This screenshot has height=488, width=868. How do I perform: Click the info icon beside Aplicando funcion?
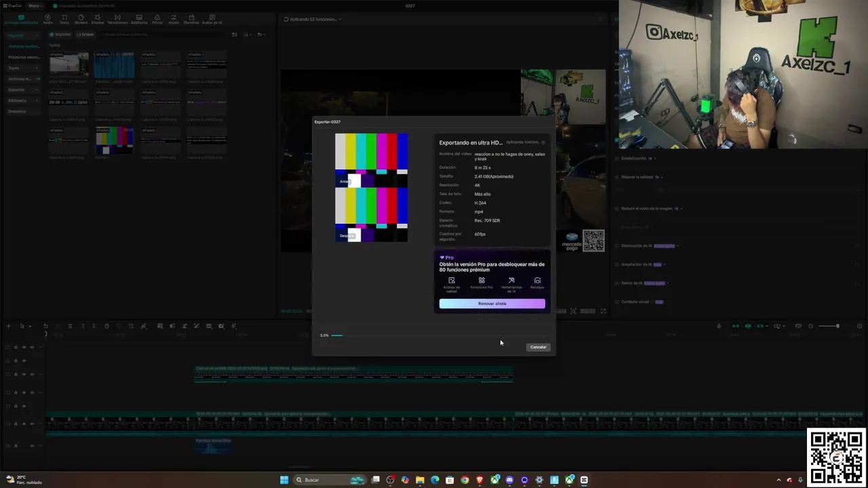(543, 142)
